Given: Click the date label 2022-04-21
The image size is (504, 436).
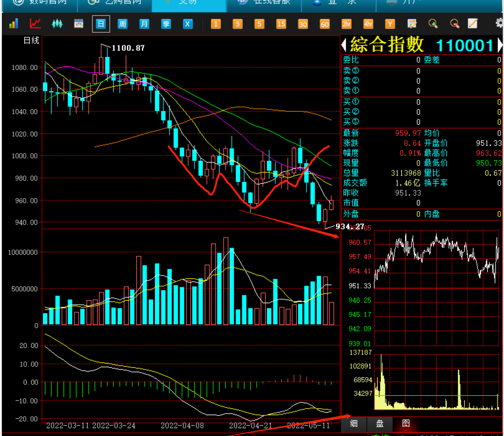Looking at the screenshot, I should click(251, 426).
